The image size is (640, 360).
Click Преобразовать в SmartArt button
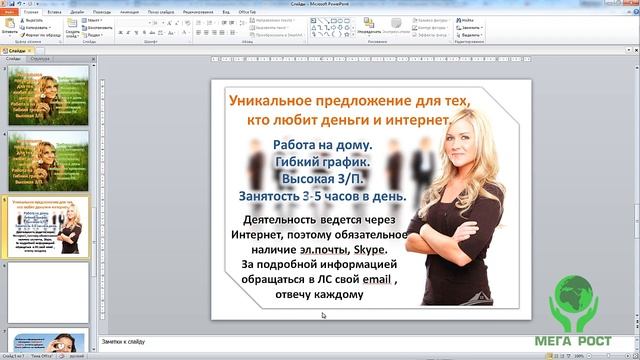coord(277,35)
